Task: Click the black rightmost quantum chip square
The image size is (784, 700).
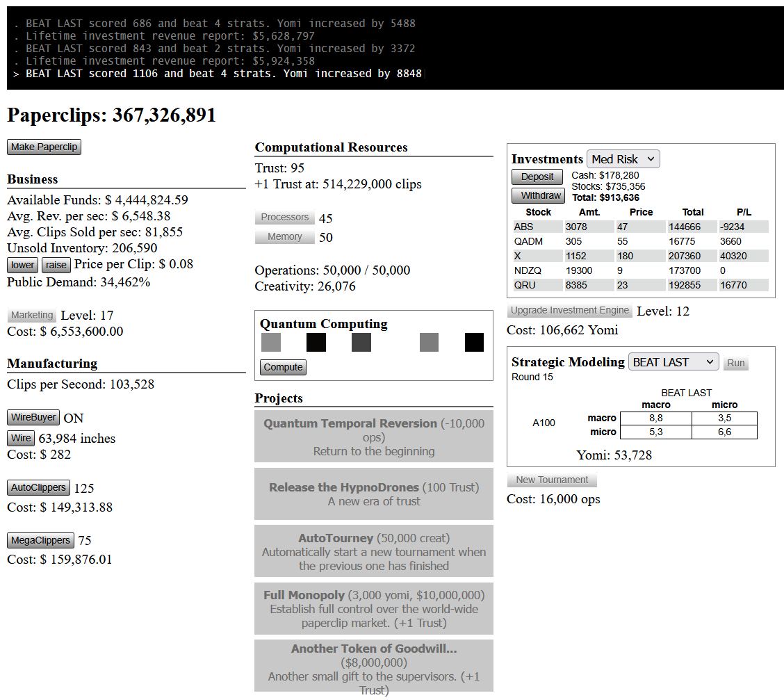Action: (x=474, y=343)
